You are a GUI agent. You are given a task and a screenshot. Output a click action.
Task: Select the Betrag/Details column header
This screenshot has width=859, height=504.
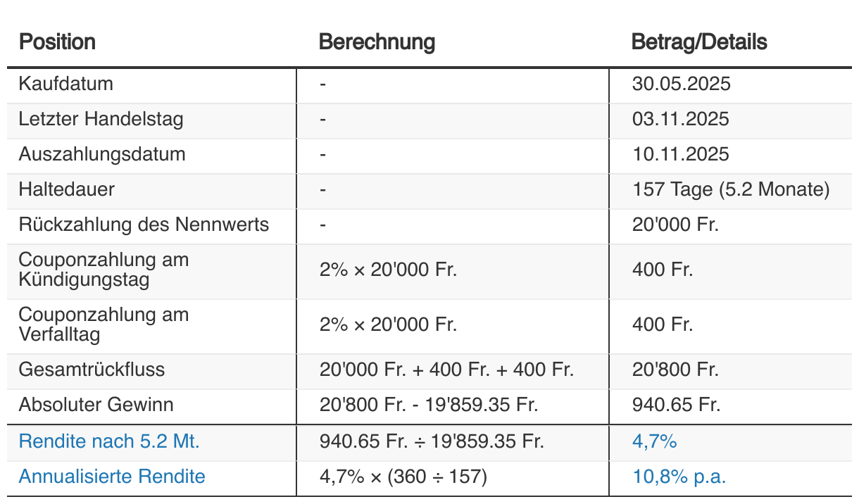tap(699, 42)
